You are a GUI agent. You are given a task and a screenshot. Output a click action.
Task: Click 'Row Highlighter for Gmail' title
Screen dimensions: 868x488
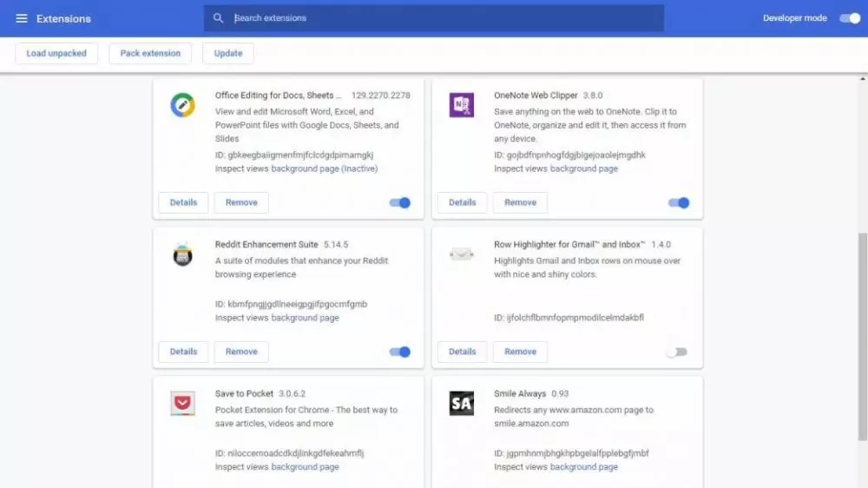coord(569,244)
